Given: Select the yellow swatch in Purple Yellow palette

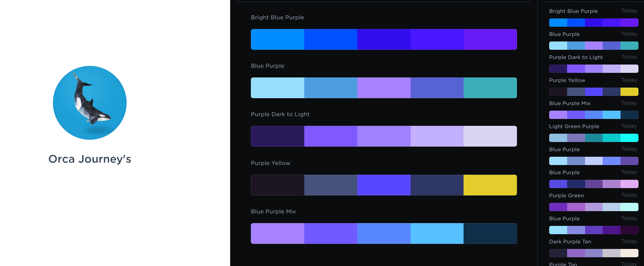Looking at the screenshot, I should 490,185.
